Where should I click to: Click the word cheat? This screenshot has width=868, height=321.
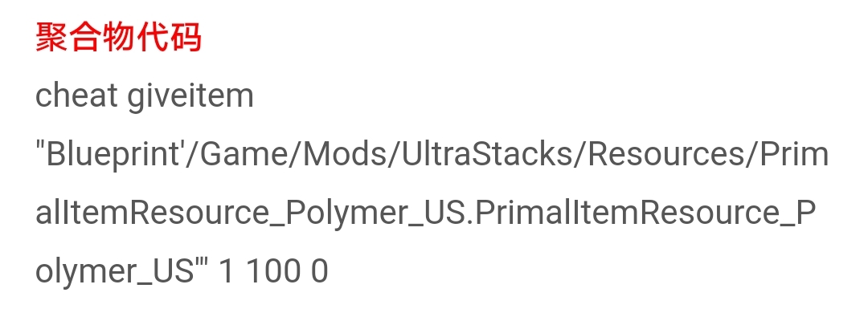(x=77, y=96)
